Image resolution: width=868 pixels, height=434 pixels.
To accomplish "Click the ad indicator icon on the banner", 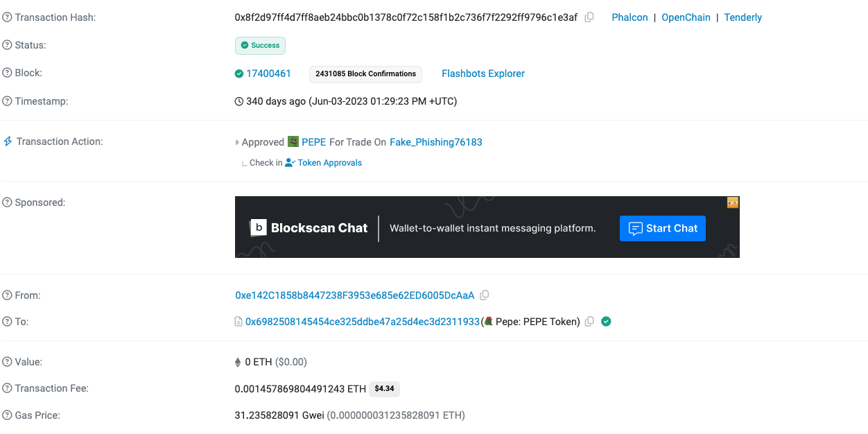I will tap(733, 202).
